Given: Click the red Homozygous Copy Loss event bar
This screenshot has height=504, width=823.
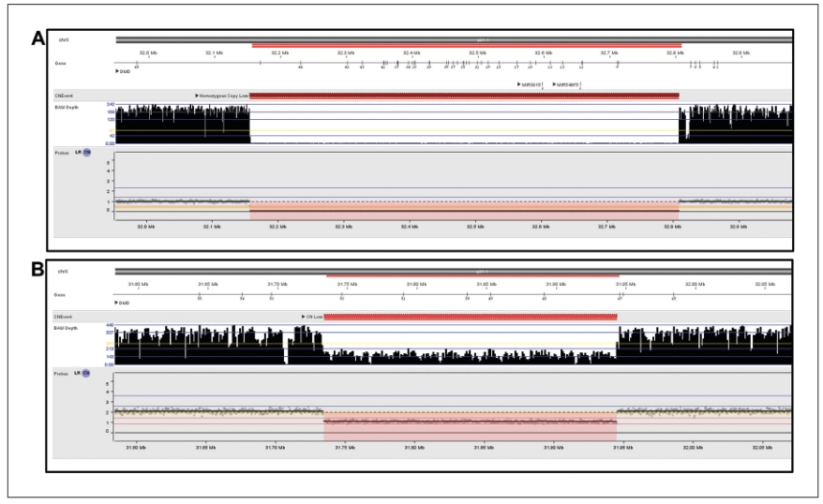Looking at the screenshot, I should click(464, 96).
